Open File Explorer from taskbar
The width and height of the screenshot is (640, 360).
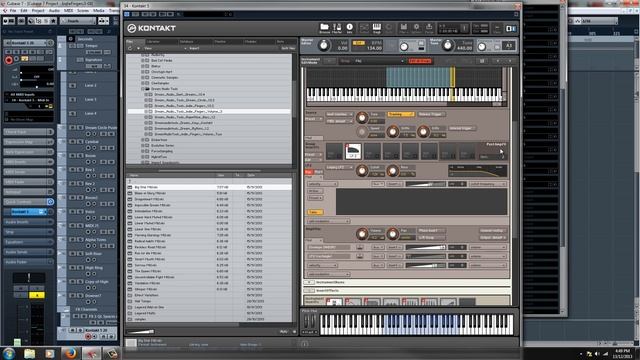(29, 353)
